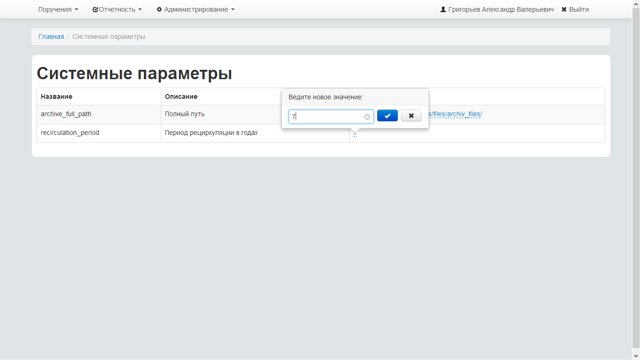Image resolution: width=640 pixels, height=364 pixels.
Task: Click the scrollbar up arrow
Action: [636, 4]
